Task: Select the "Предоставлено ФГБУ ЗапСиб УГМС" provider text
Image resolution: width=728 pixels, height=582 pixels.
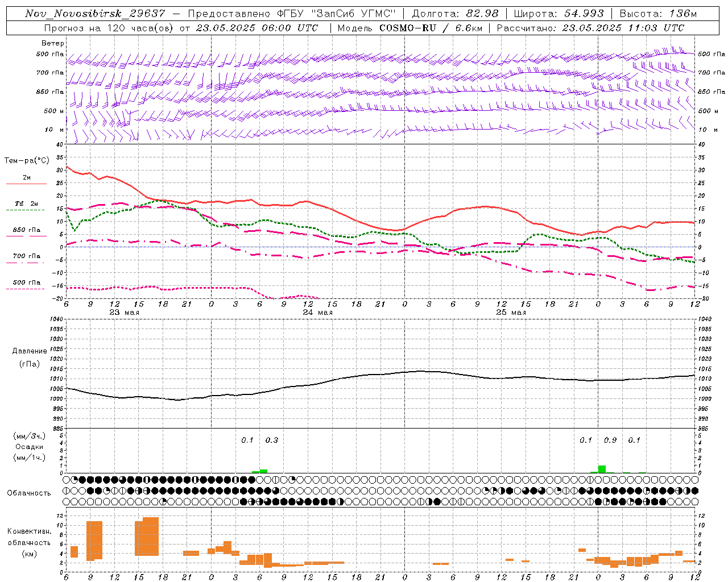Action: (x=291, y=14)
